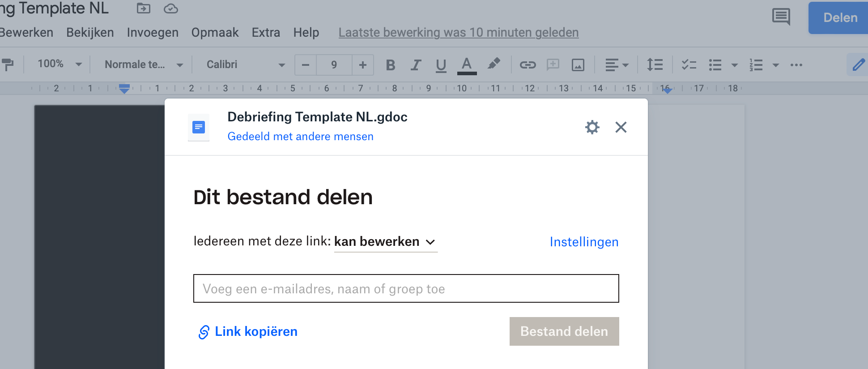The image size is (868, 369).
Task: Click the right indent marker on ruler
Action: tap(667, 90)
